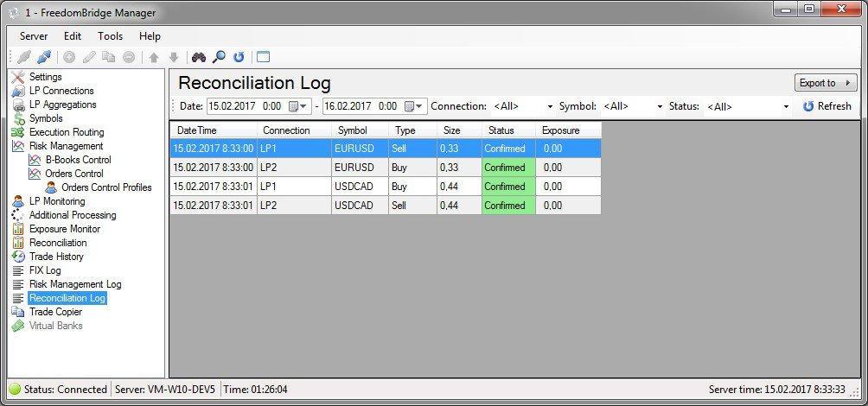The height and width of the screenshot is (406, 868).
Task: Click the Refresh button
Action: tap(827, 106)
